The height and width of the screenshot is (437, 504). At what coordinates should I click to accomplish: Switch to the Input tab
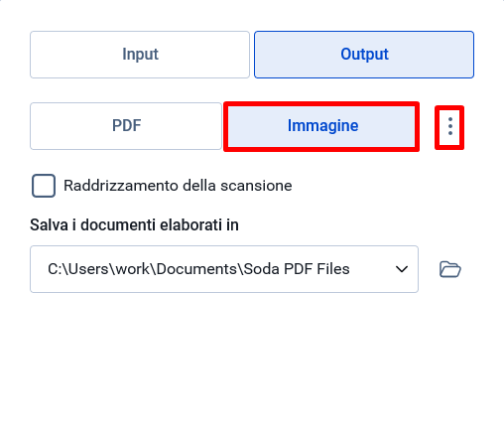(x=140, y=55)
